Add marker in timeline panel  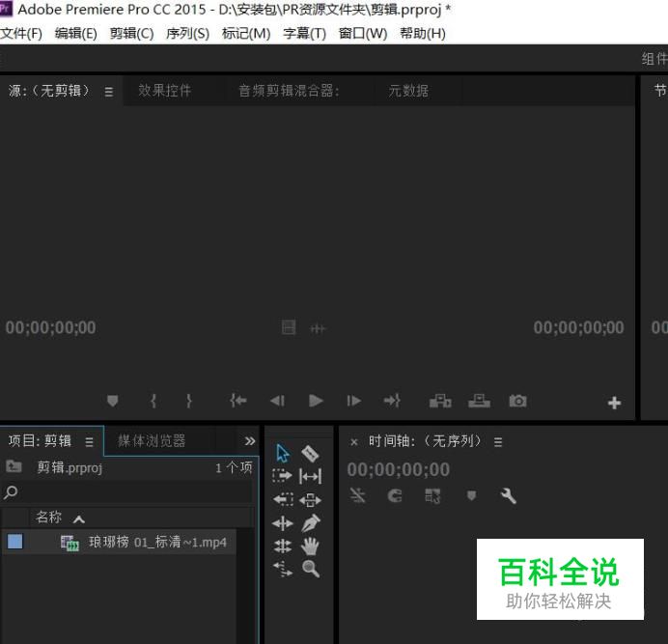tap(471, 495)
